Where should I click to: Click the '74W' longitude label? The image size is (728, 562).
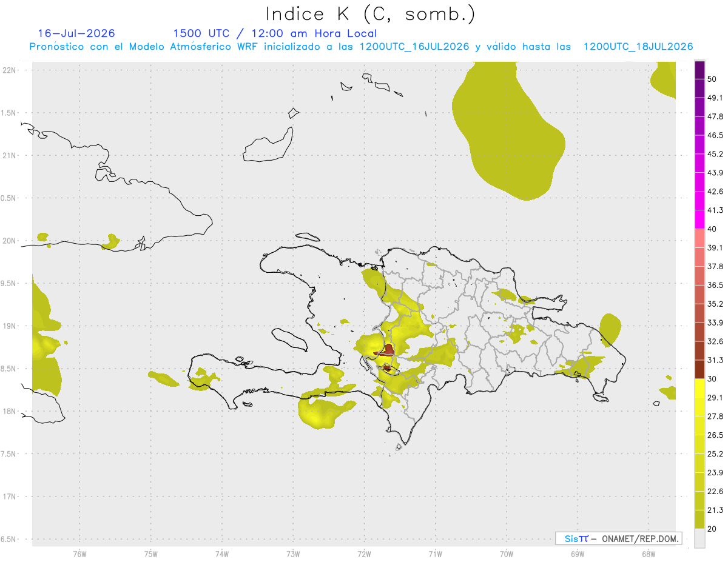tap(221, 554)
